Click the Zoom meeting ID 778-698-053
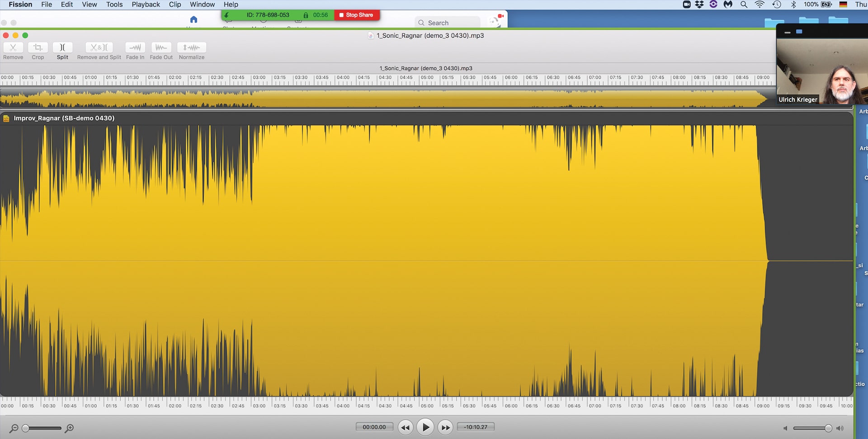868x439 pixels. click(x=268, y=15)
